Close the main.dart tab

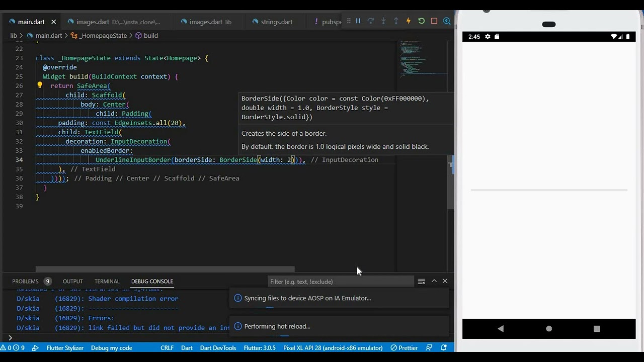click(53, 22)
